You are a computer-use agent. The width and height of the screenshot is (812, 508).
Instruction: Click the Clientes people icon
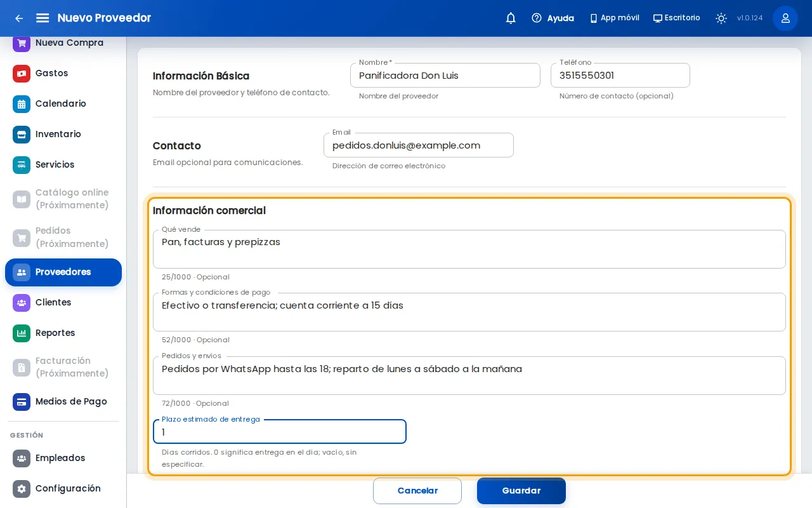[22, 303]
